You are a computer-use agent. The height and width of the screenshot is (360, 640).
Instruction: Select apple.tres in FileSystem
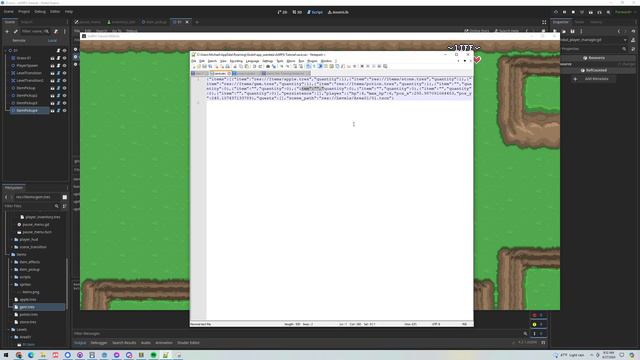(28, 300)
